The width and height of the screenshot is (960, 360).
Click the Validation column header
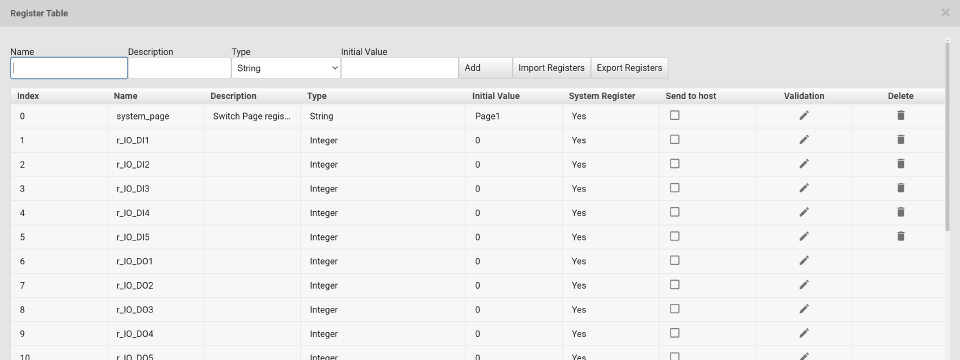click(804, 96)
